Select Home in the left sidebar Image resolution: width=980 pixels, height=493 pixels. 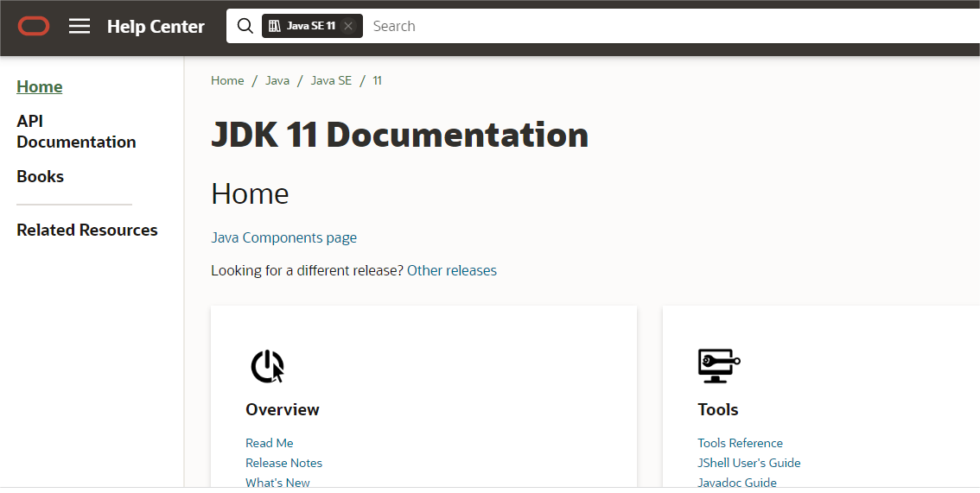click(x=40, y=86)
